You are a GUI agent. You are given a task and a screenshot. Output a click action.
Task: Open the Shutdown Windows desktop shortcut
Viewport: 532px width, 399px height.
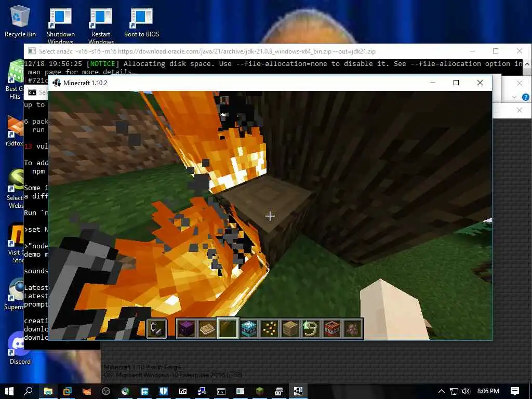(60, 25)
